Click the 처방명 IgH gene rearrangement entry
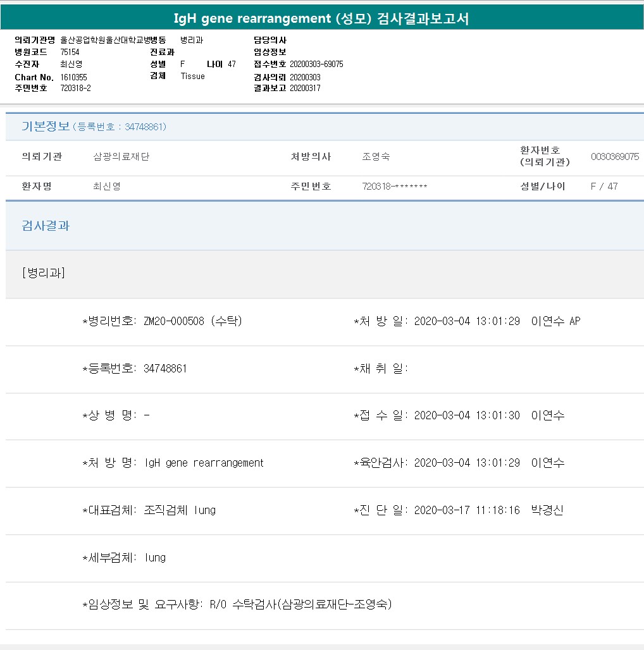644x650 pixels. [x=204, y=463]
